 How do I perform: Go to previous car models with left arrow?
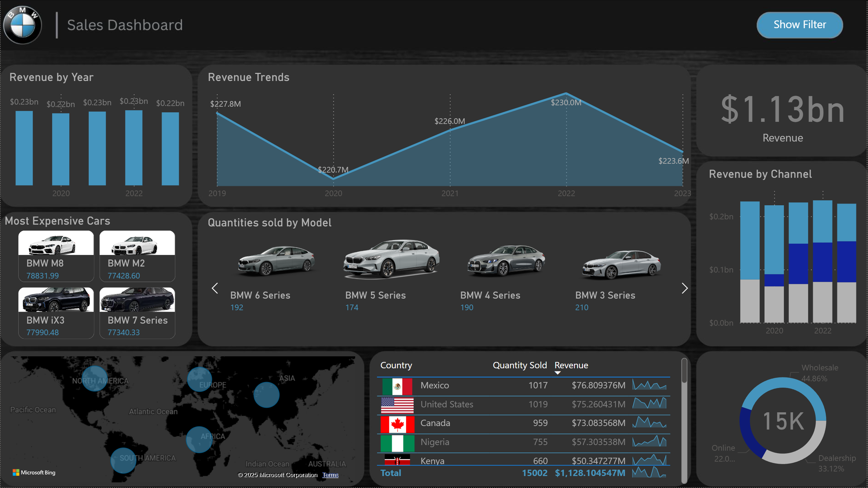pos(215,288)
